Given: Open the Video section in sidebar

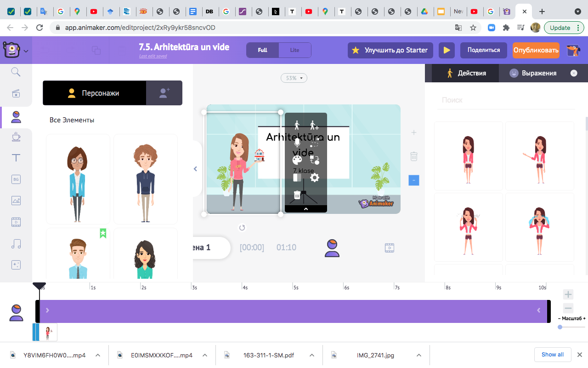Looking at the screenshot, I should tap(16, 222).
